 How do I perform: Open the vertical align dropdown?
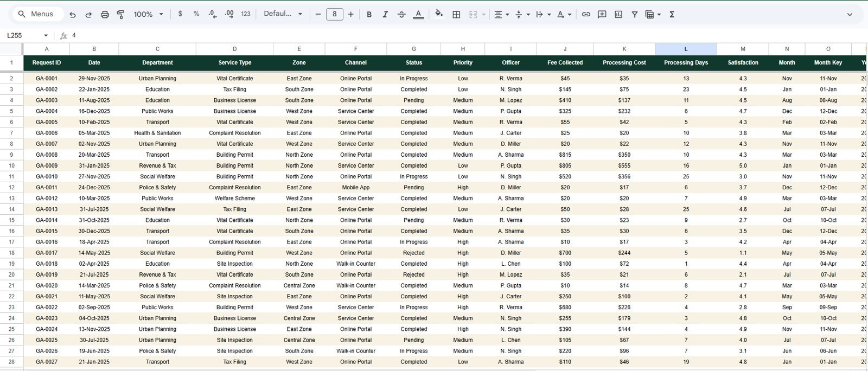click(522, 15)
